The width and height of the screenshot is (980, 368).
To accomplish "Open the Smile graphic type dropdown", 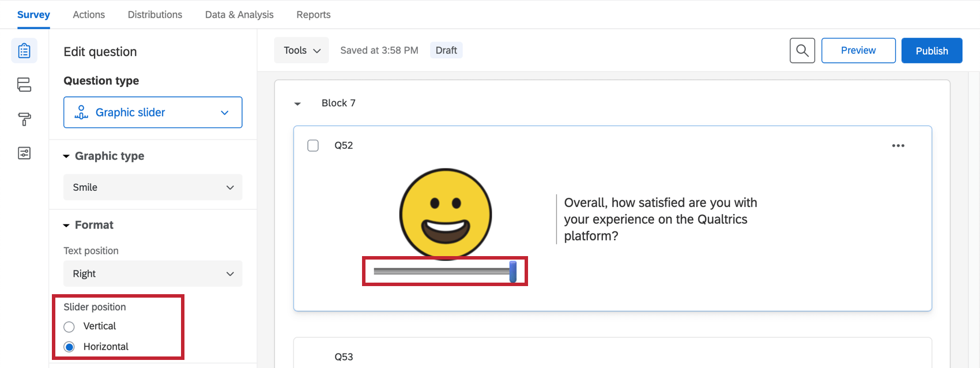I will click(153, 187).
